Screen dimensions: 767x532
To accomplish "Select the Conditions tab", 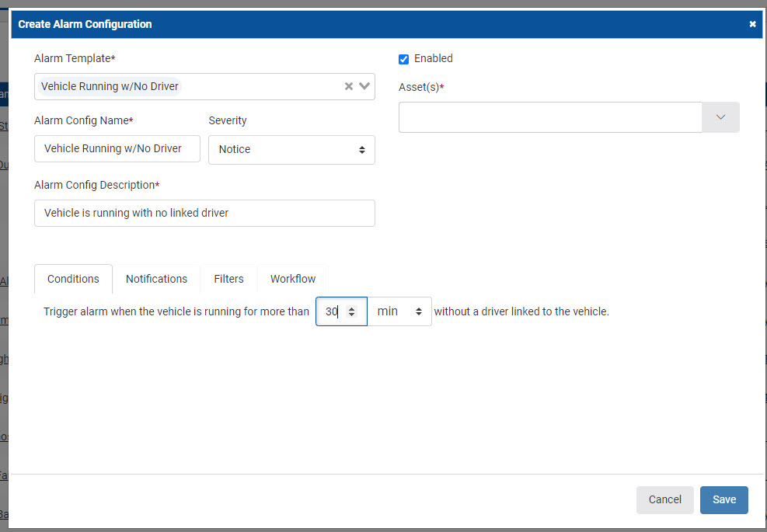I will (73, 279).
